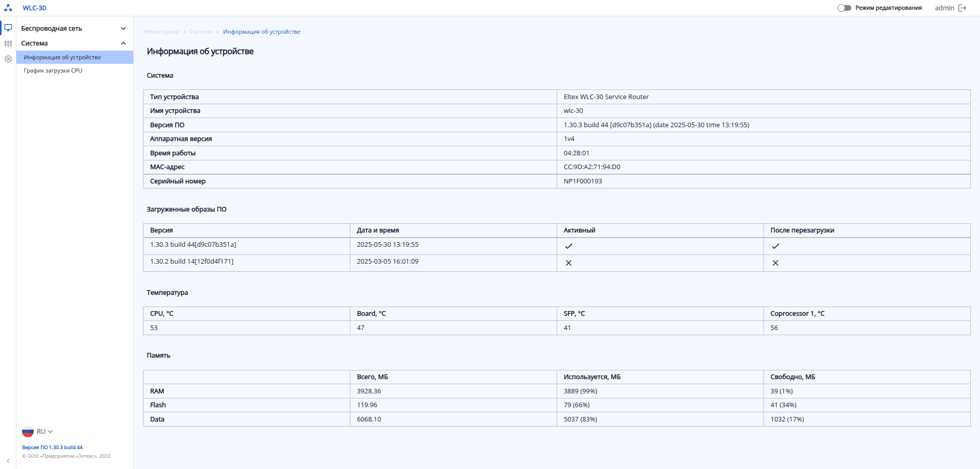Click the logout arrow icon next to admin
This screenshot has width=980, height=469.
(x=963, y=8)
